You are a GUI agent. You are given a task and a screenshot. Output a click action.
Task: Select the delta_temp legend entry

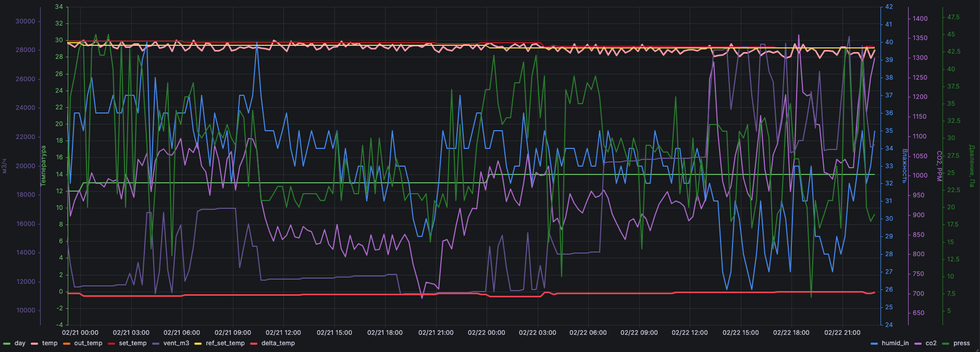coord(278,344)
